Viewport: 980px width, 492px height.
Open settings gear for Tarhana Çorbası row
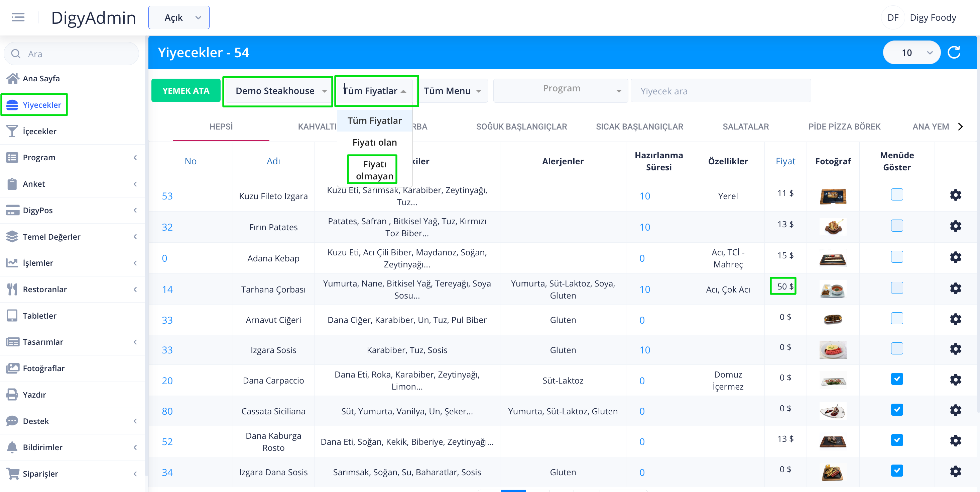pos(955,289)
